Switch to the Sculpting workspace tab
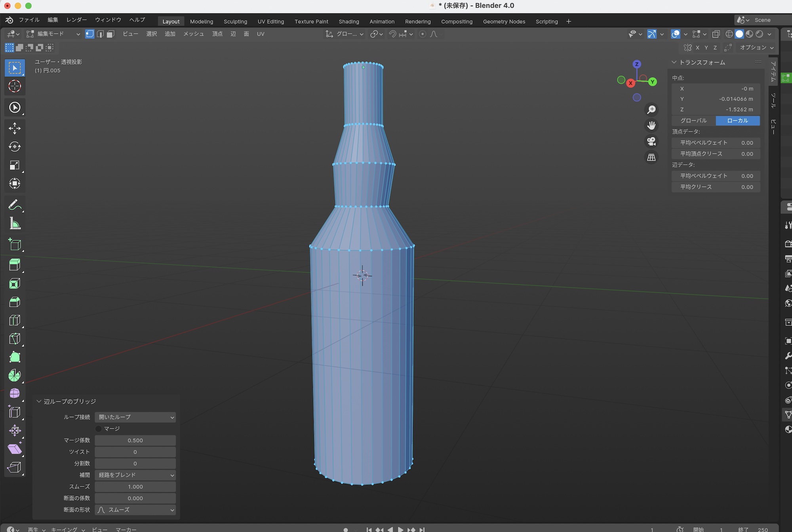 pyautogui.click(x=235, y=21)
